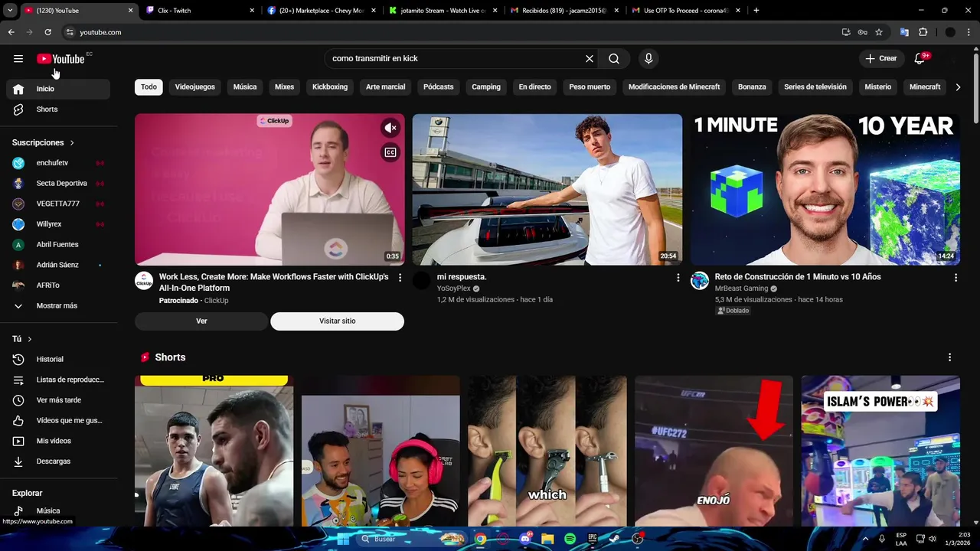Open AFRiTo channel
The width and height of the screenshot is (980, 551).
(x=58, y=285)
